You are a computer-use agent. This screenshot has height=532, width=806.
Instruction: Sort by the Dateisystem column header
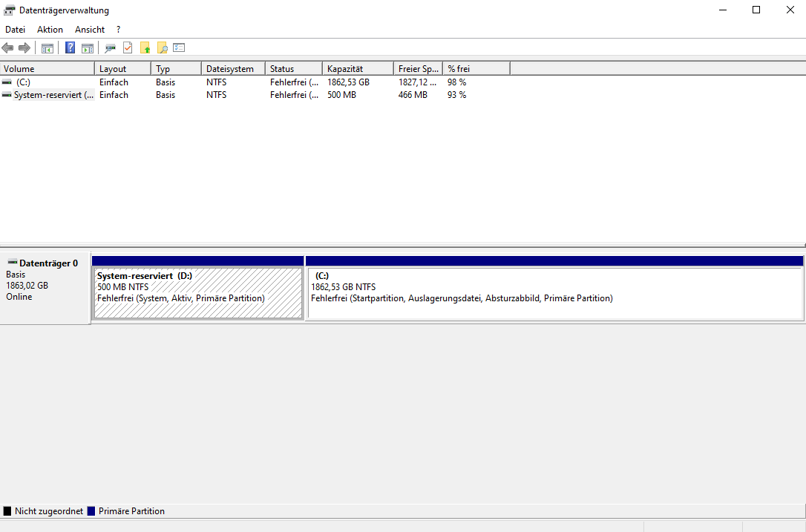point(233,69)
